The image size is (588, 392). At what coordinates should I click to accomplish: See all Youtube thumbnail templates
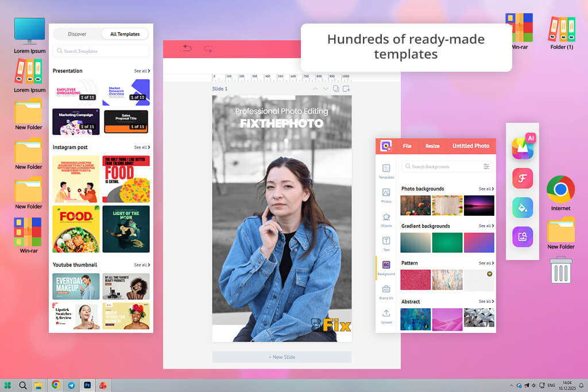[x=142, y=265]
